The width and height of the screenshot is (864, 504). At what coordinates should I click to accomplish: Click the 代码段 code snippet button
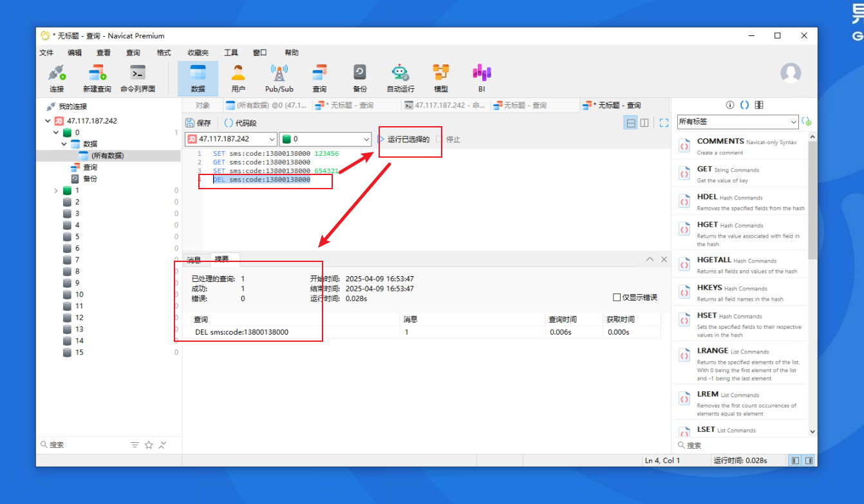(x=240, y=123)
